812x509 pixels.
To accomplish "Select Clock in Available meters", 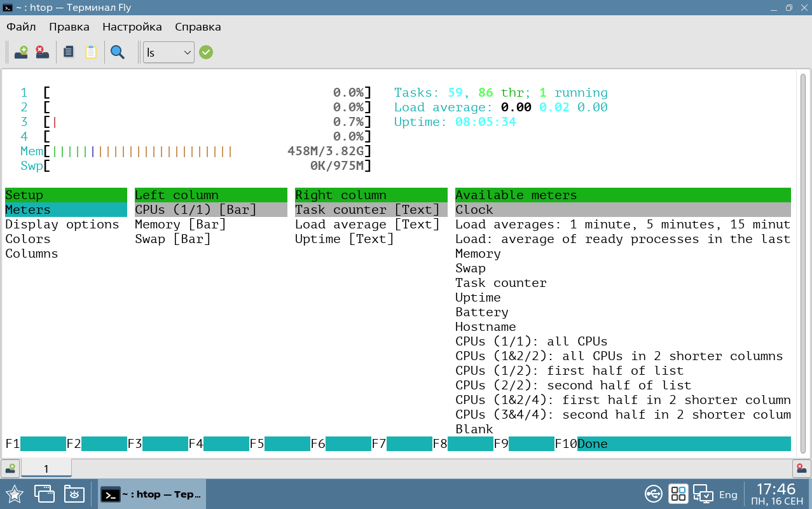I will 623,210.
